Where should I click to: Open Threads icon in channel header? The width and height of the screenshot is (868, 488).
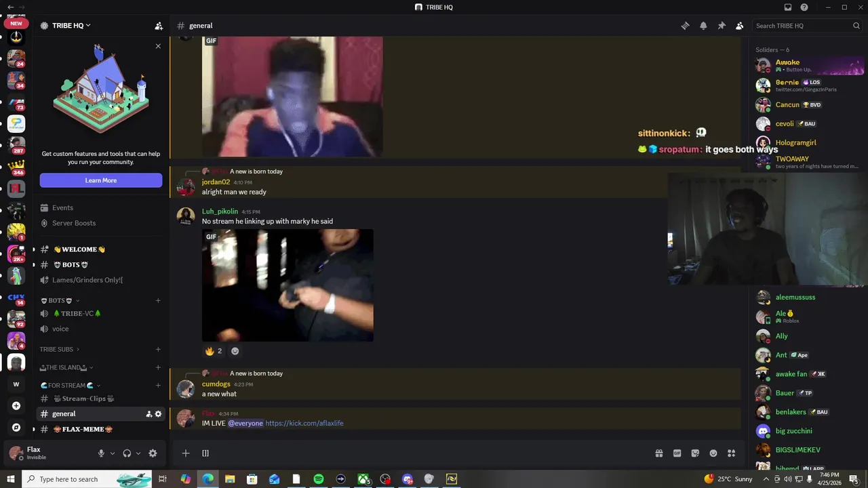coord(686,26)
